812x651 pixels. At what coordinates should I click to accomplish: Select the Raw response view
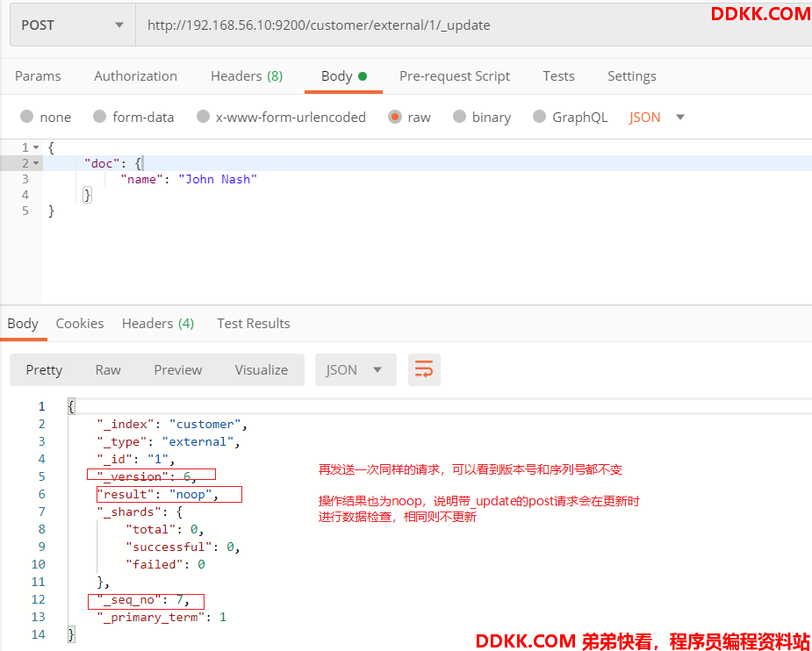108,370
